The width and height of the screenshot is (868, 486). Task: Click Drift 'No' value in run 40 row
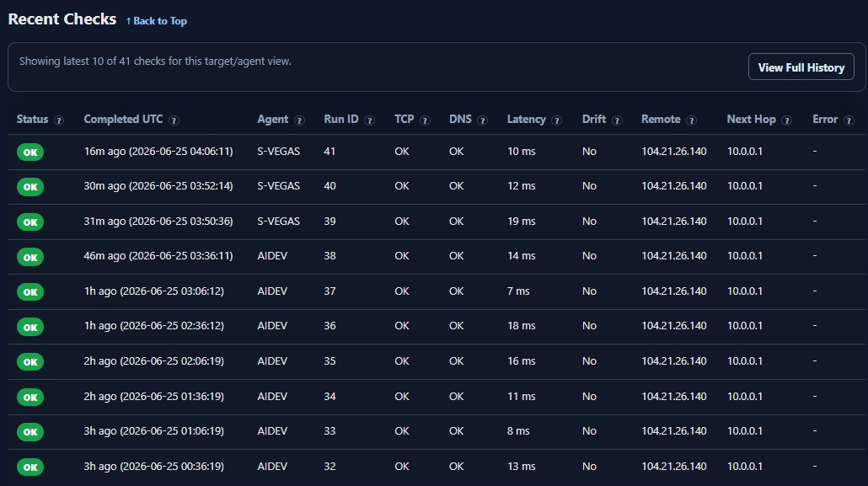[589, 186]
